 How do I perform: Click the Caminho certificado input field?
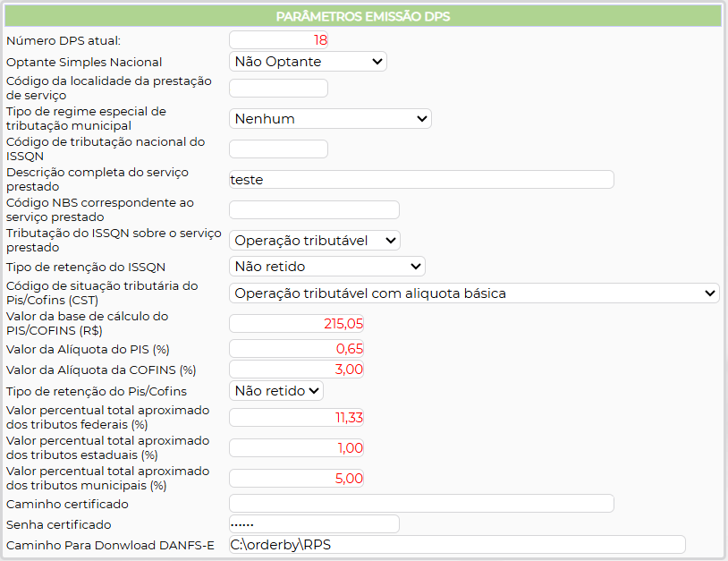click(x=421, y=504)
